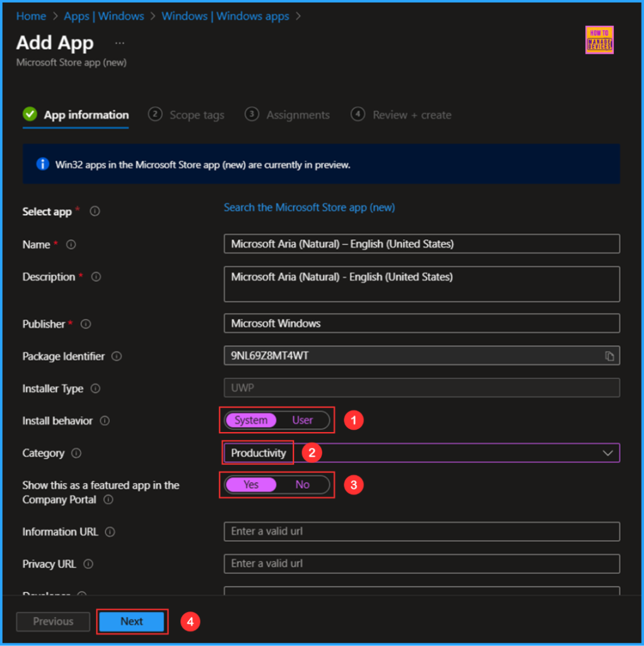This screenshot has height=646, width=644.
Task: Click the Privacy URL input field
Action: pos(421,563)
